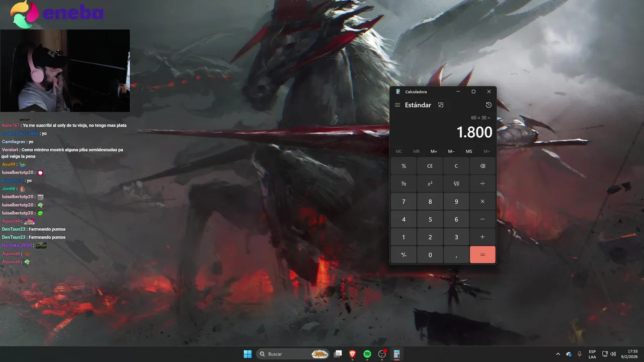Viewport: 644px width, 362px height.
Task: Click digit 6 on the calculator
Action: point(456,219)
